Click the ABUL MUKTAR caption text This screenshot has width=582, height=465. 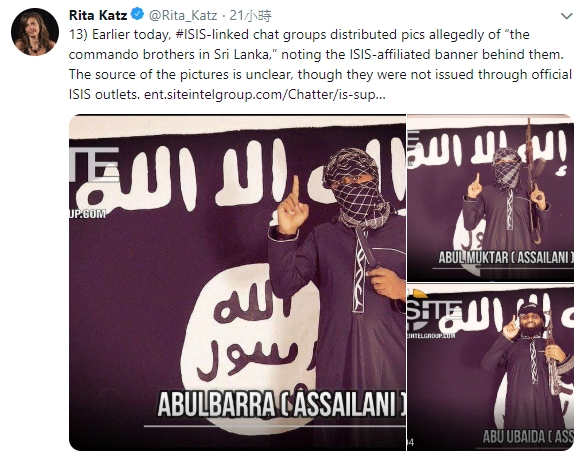coord(506,257)
